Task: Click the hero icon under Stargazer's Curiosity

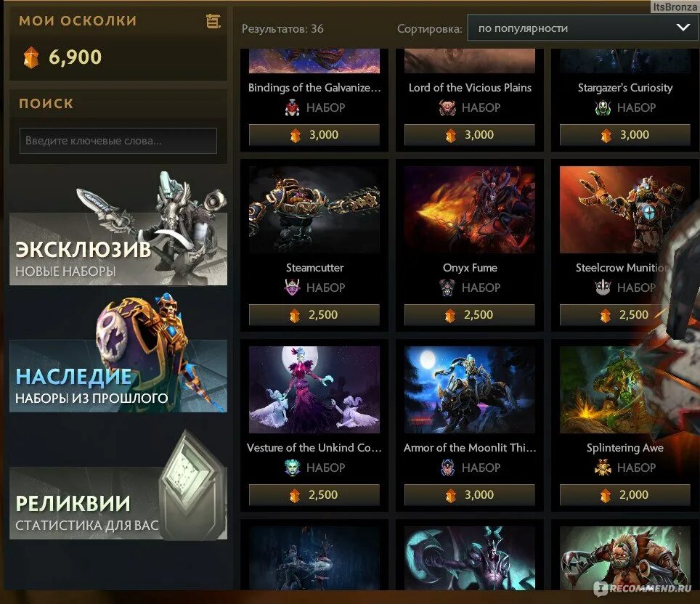Action: point(603,107)
